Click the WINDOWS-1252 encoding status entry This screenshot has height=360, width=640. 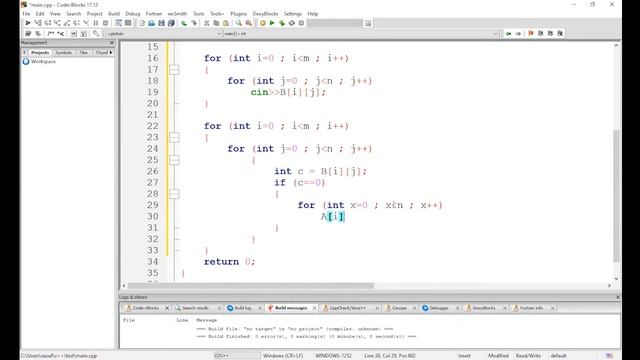[333, 356]
